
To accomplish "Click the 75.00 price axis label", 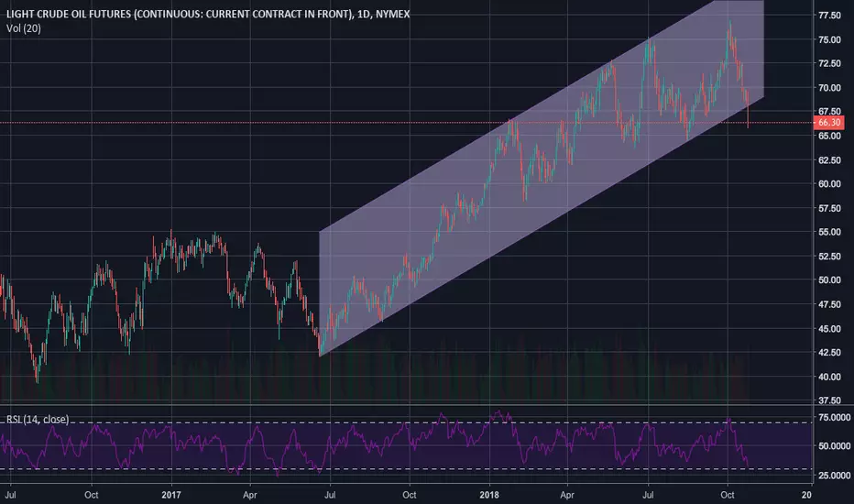I will 829,39.
